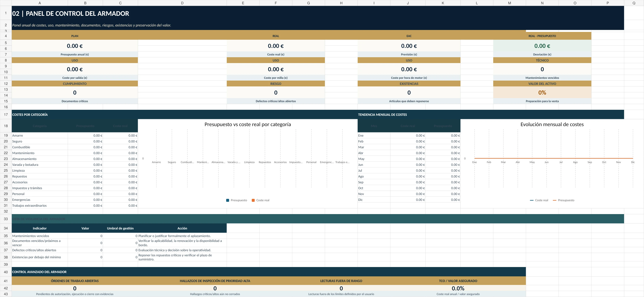
Task: Select the Combustible category cell
Action: 40,147
